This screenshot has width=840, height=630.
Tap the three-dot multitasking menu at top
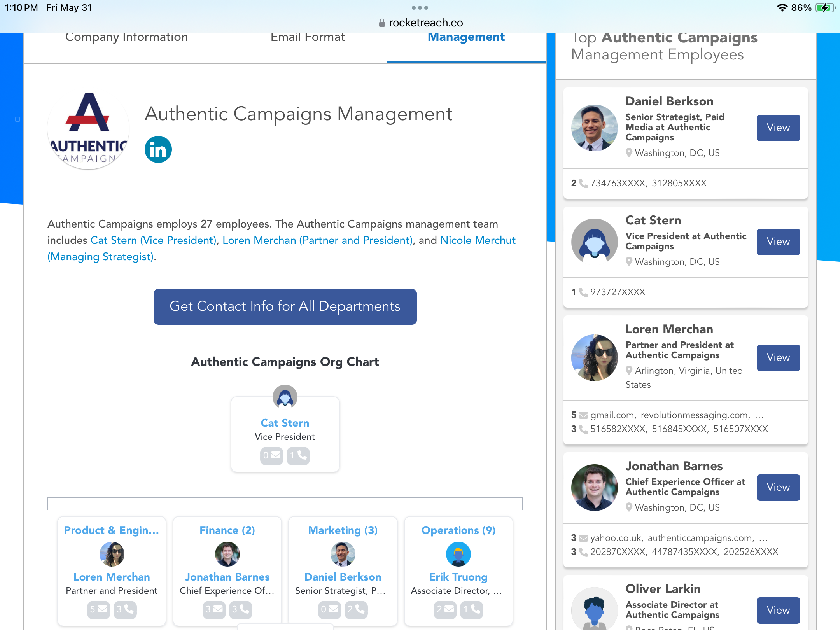click(420, 8)
